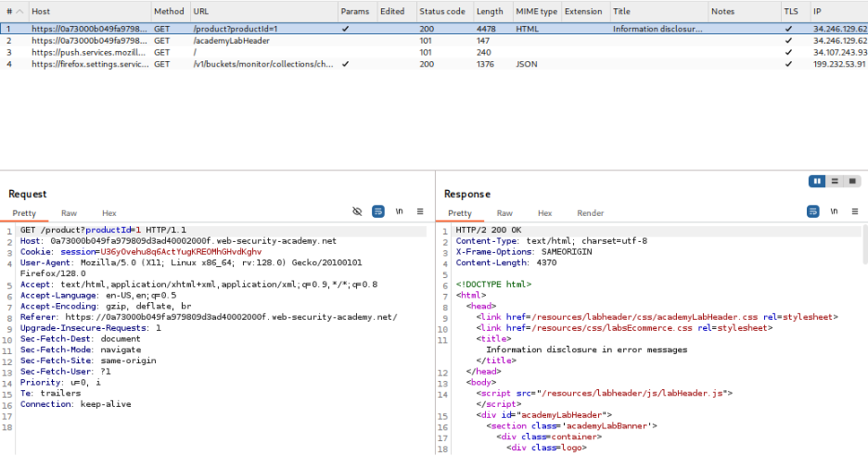The width and height of the screenshot is (868, 456).
Task: Hide non-printable view icon in Request panel
Action: [x=358, y=211]
